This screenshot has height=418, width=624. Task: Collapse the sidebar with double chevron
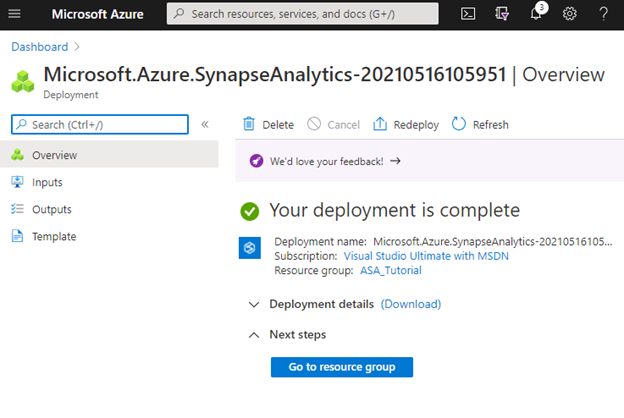pyautogui.click(x=205, y=125)
